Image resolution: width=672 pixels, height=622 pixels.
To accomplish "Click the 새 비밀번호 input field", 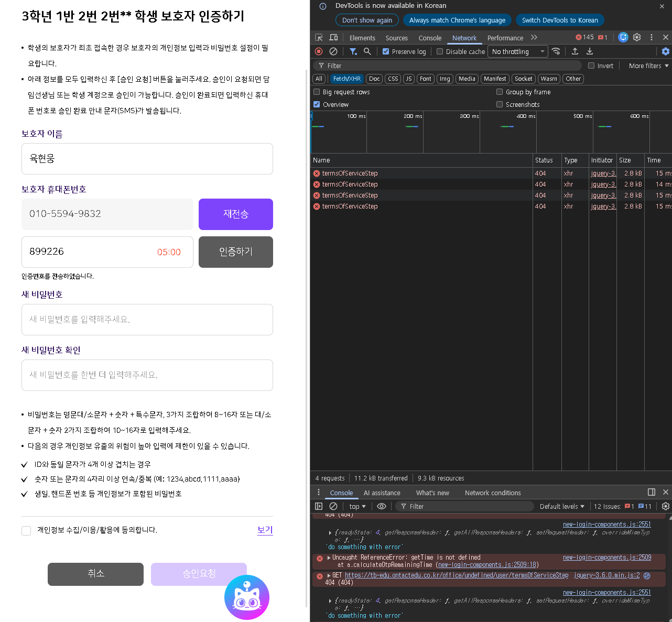I will 147,319.
